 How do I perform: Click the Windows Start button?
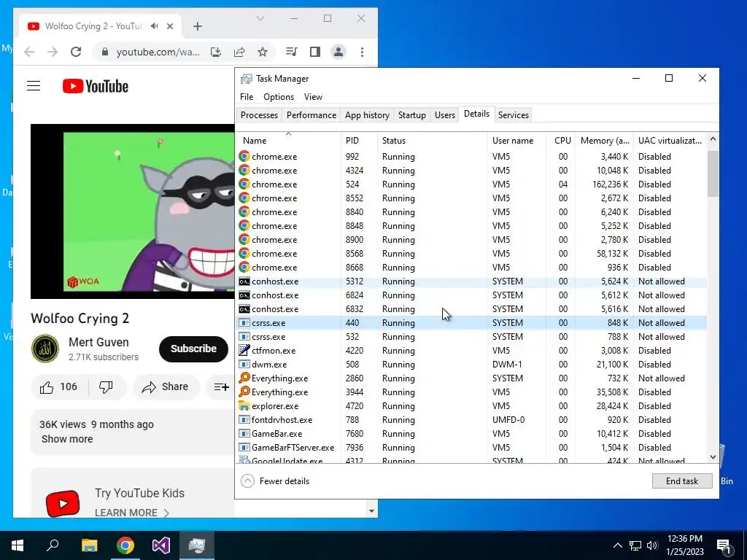tap(18, 545)
